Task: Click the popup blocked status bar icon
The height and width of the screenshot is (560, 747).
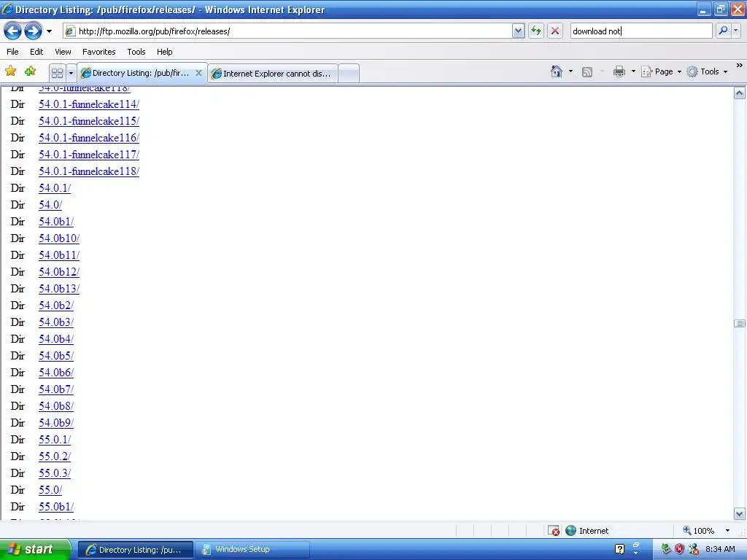Action: [553, 531]
